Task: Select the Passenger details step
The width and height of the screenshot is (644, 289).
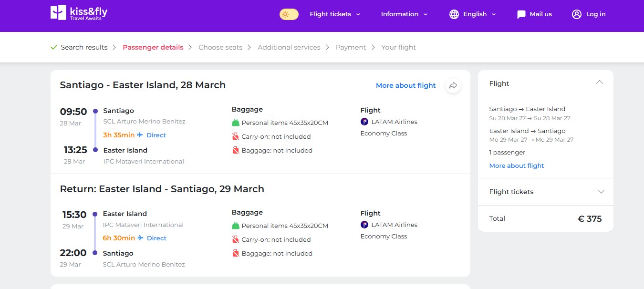Action: [x=153, y=47]
